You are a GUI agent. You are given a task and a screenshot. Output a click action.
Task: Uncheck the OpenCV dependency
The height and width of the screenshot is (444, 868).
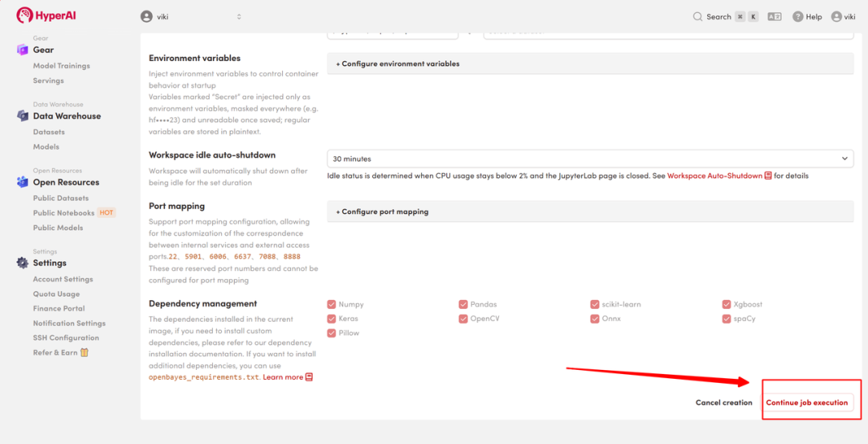(464, 319)
